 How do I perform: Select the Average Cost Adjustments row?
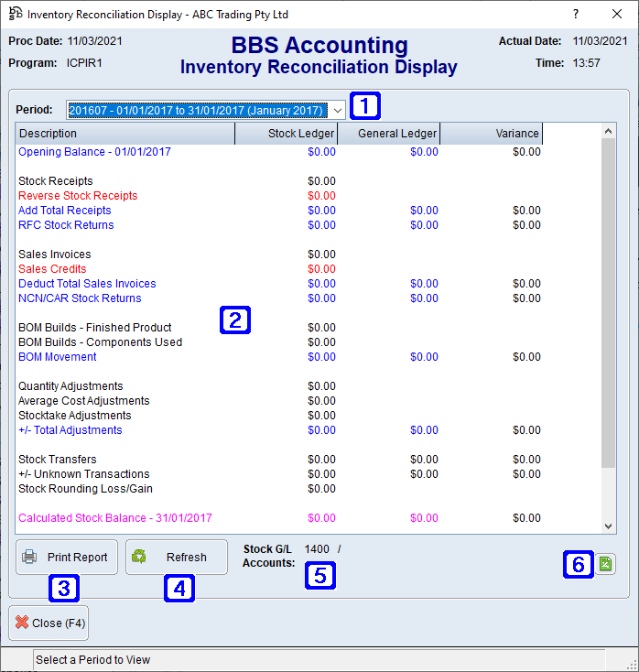pyautogui.click(x=279, y=401)
